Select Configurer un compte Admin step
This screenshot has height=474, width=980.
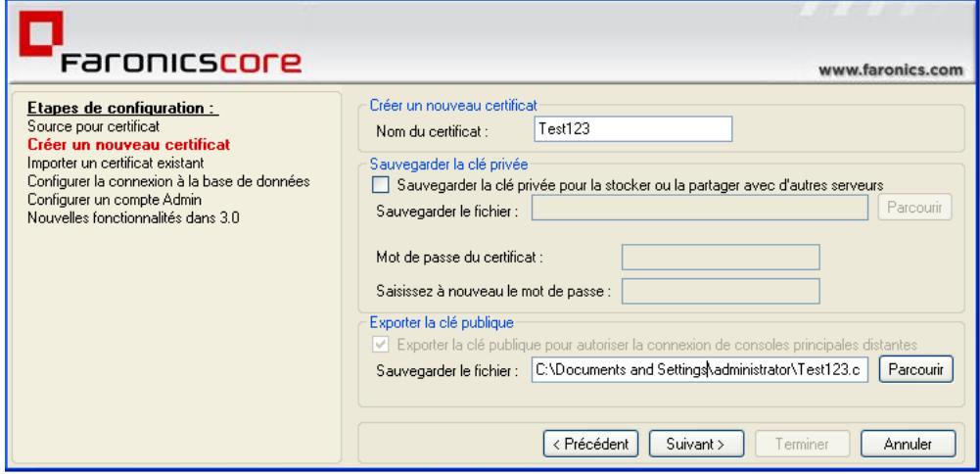115,200
